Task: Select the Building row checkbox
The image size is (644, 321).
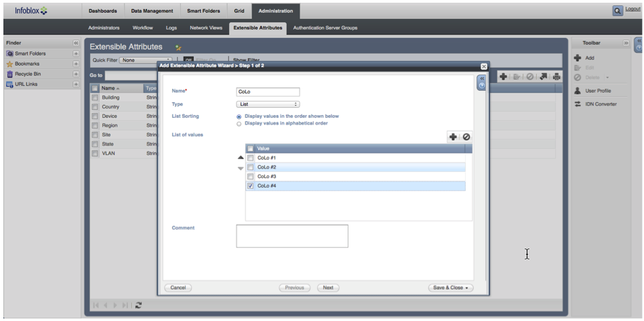Action: pyautogui.click(x=95, y=98)
